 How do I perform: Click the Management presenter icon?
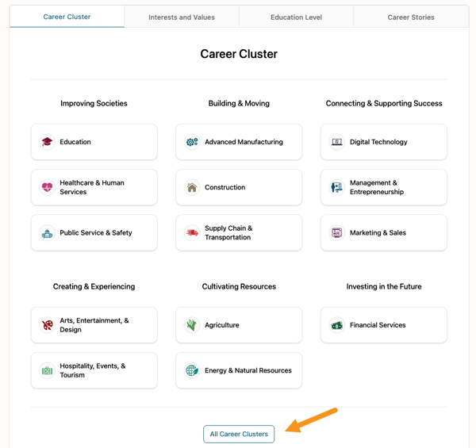(x=337, y=187)
